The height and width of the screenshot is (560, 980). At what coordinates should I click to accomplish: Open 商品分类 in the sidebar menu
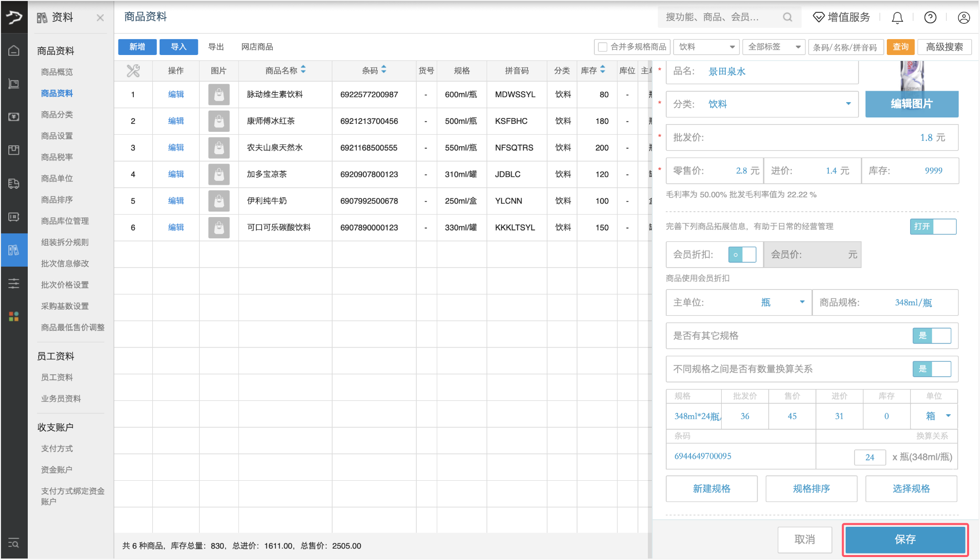(x=57, y=114)
